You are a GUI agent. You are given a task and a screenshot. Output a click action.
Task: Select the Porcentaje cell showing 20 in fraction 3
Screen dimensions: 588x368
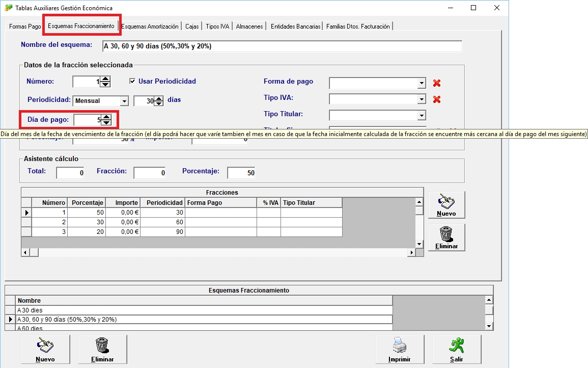[x=88, y=232]
